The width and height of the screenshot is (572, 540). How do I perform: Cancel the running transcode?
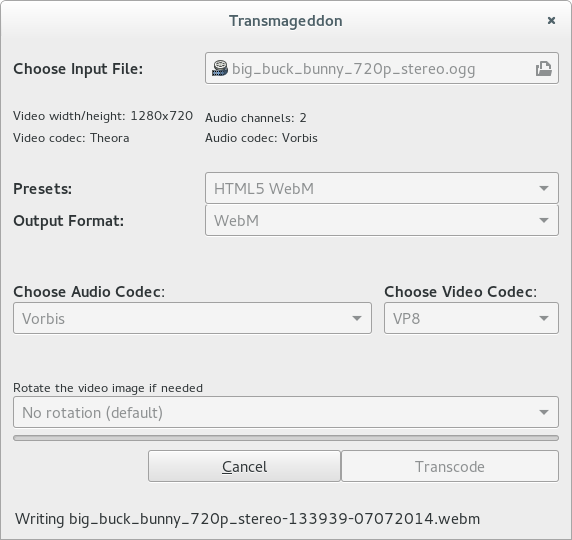pos(244,466)
